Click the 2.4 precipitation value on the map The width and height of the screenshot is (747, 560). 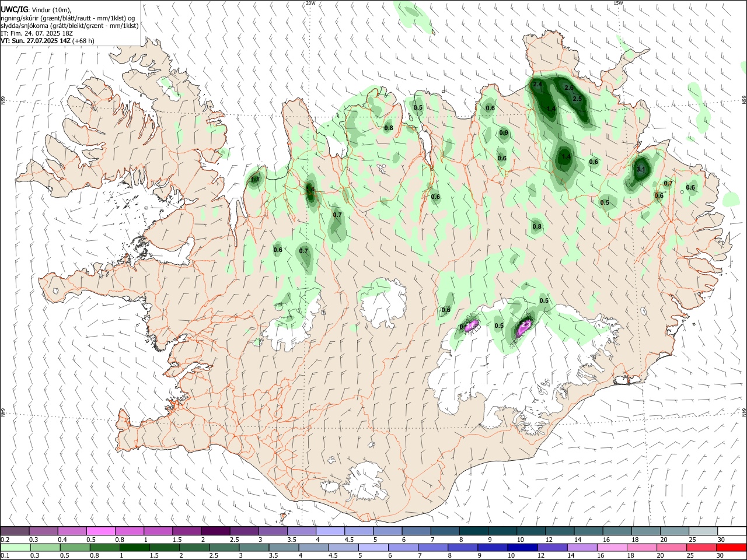(538, 85)
